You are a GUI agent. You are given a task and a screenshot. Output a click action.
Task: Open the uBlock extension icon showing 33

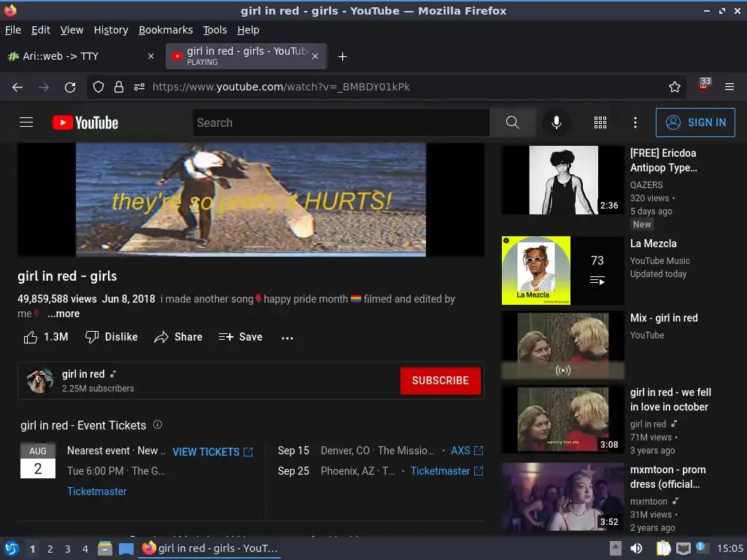(x=704, y=86)
